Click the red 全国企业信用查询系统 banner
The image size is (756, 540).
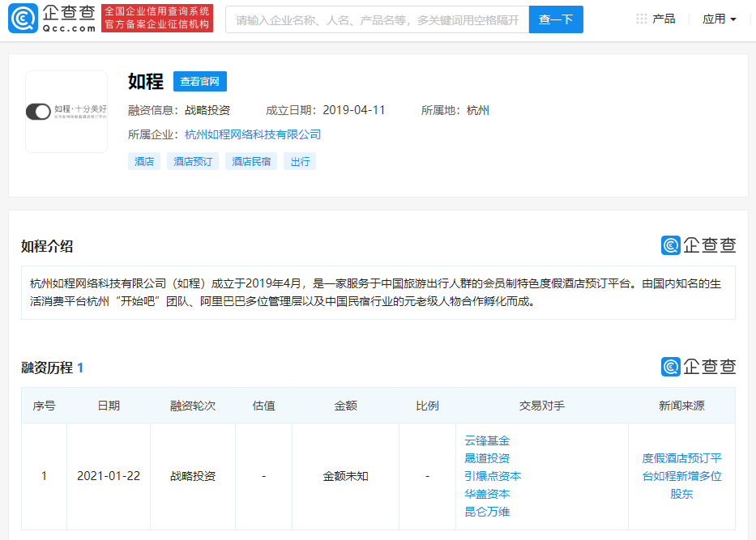pyautogui.click(x=157, y=19)
